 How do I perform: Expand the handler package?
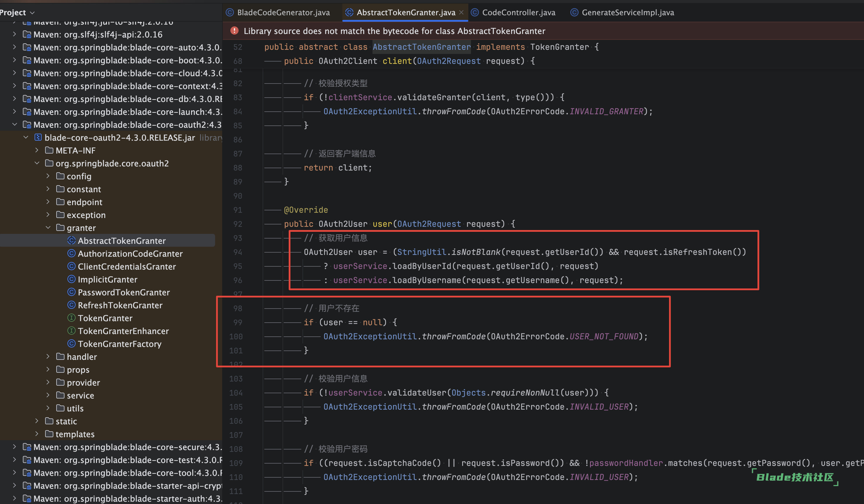pos(48,357)
